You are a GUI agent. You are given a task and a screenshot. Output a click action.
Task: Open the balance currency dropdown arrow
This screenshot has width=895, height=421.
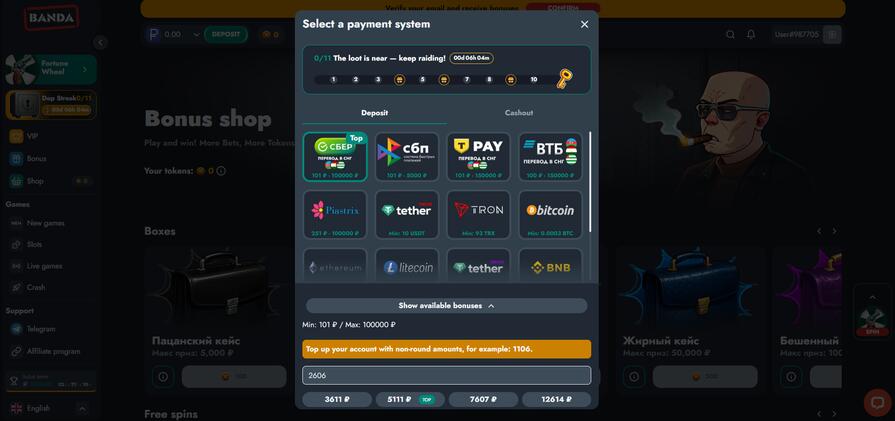pos(196,35)
